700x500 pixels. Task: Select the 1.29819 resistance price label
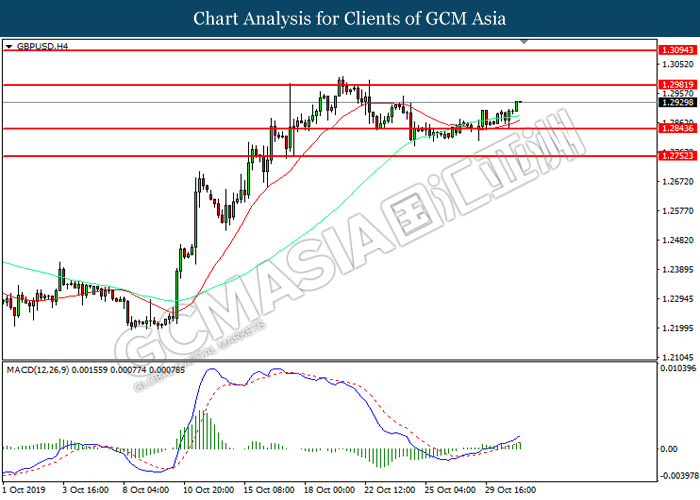pos(678,84)
